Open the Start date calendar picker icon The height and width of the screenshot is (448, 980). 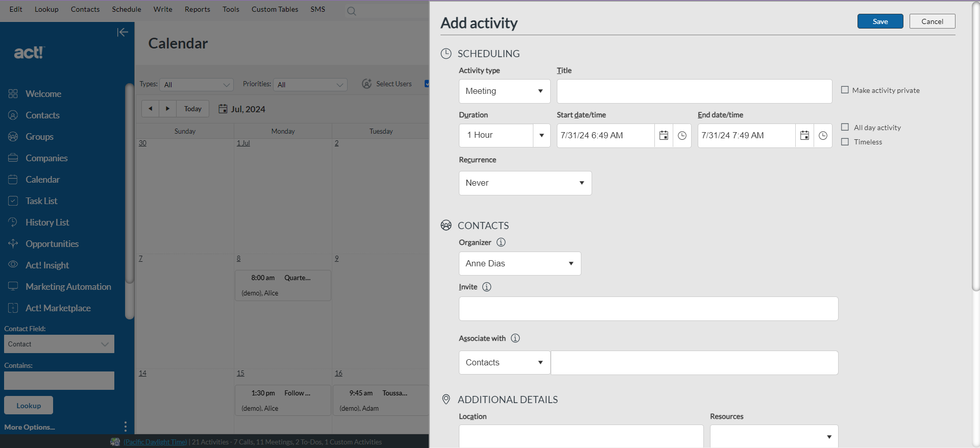click(664, 136)
